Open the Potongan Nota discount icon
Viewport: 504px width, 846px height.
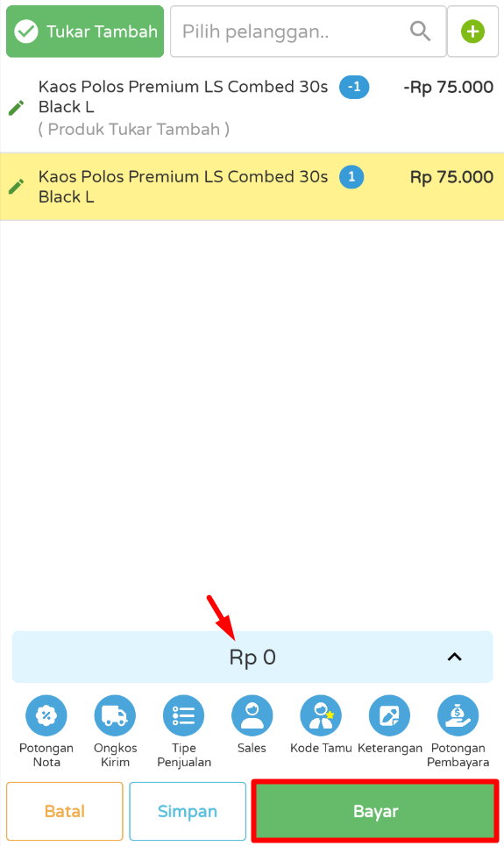tap(46, 715)
